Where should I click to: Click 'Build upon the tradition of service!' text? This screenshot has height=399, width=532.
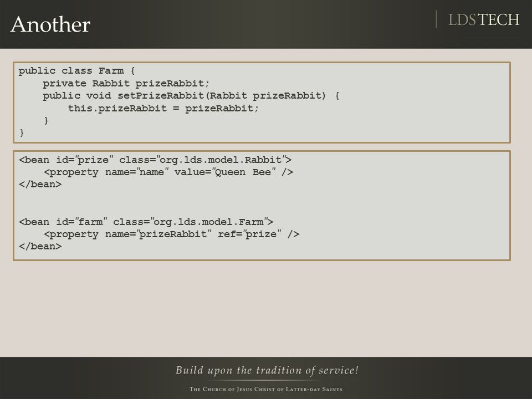coord(267,370)
